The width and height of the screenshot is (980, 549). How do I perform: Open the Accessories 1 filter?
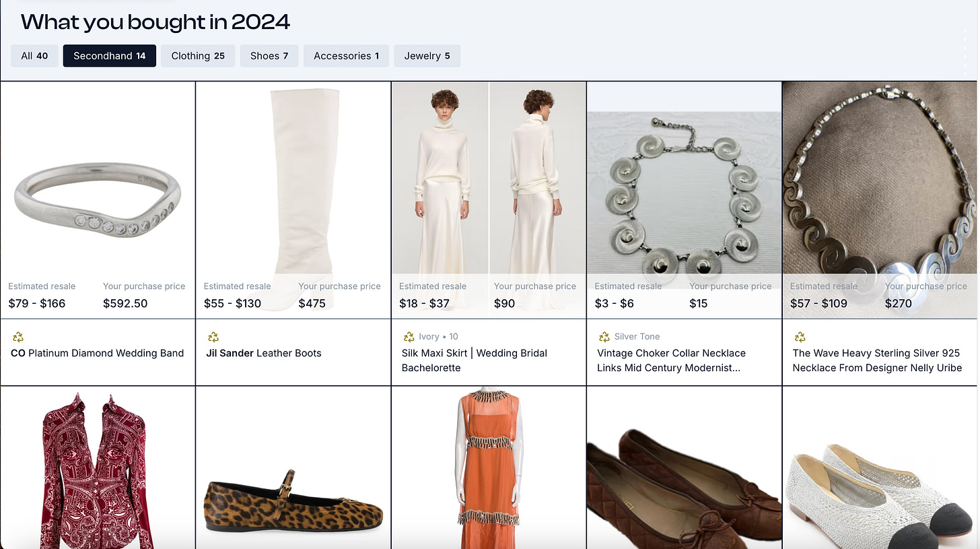[347, 56]
